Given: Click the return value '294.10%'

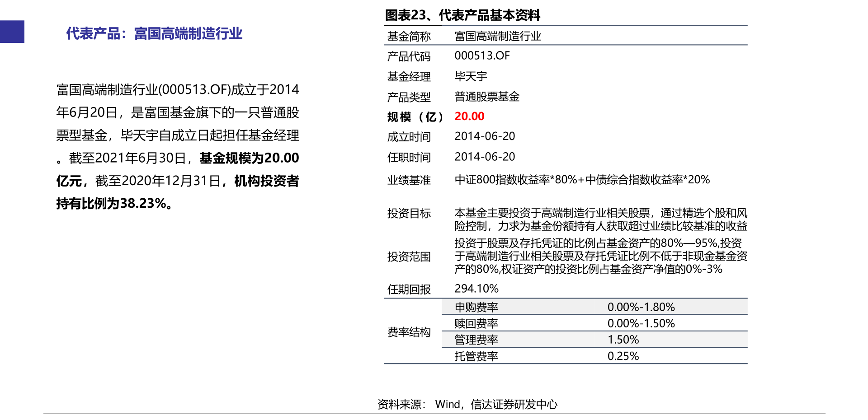Looking at the screenshot, I should tap(476, 289).
